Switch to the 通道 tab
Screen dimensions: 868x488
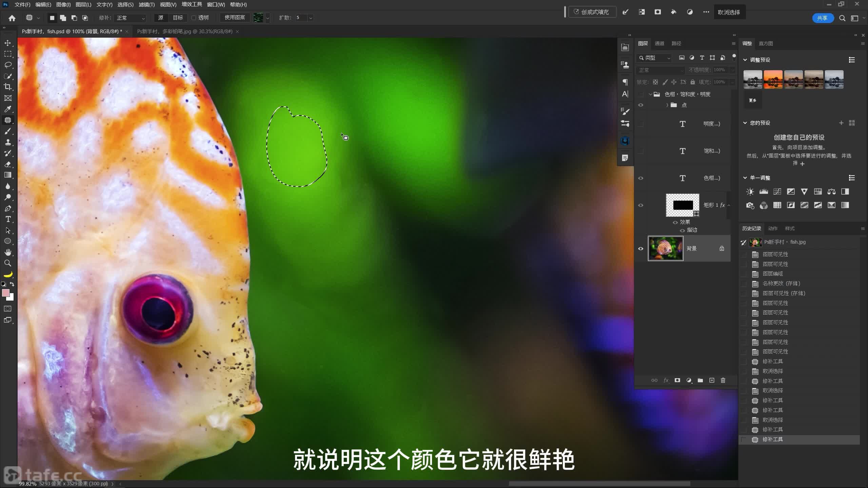(x=659, y=43)
